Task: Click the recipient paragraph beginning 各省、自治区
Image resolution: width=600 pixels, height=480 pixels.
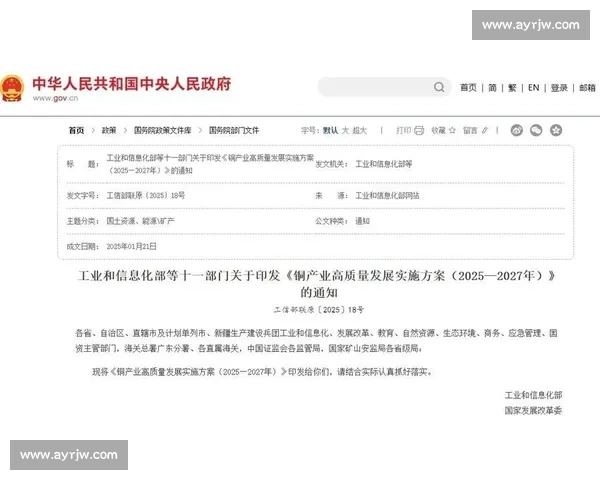Action: pyautogui.click(x=316, y=341)
